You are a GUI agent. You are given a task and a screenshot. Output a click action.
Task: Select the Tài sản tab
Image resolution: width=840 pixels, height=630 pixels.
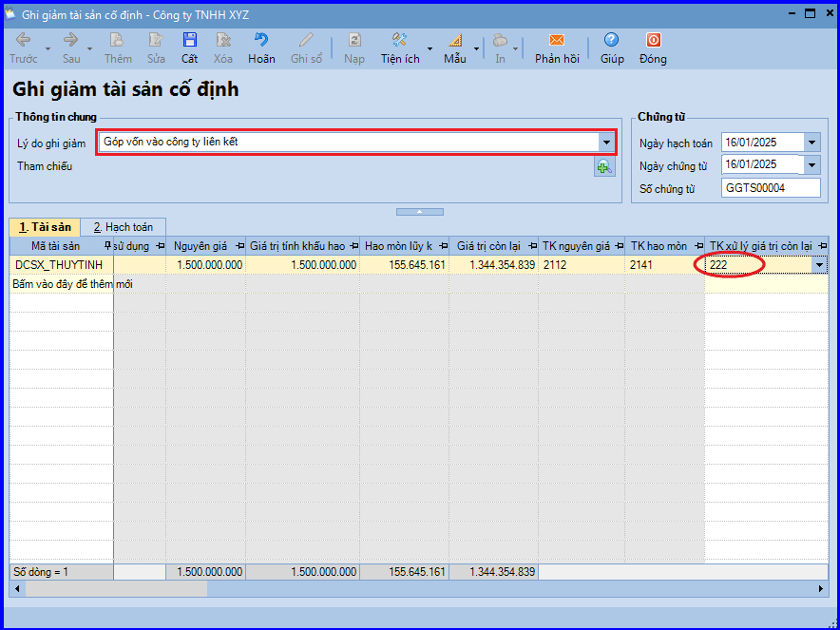(x=45, y=227)
